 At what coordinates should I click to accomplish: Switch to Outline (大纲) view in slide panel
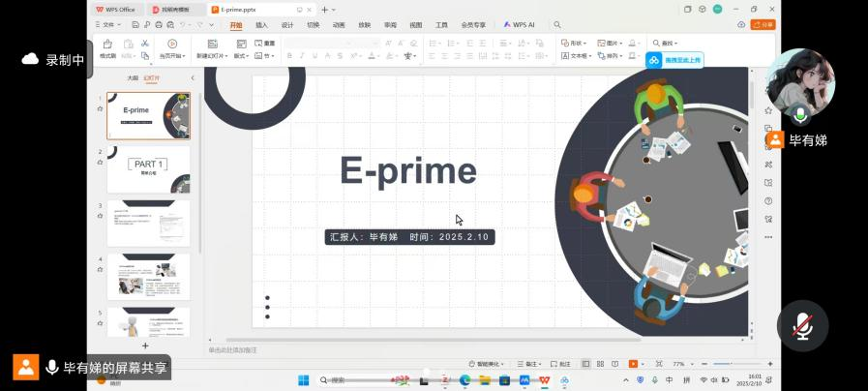(x=132, y=77)
